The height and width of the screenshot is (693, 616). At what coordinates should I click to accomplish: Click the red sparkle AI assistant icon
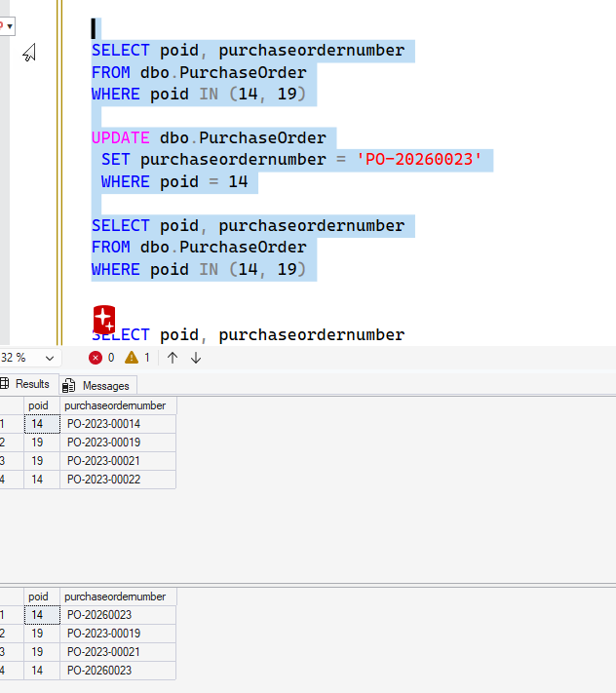coord(104,320)
